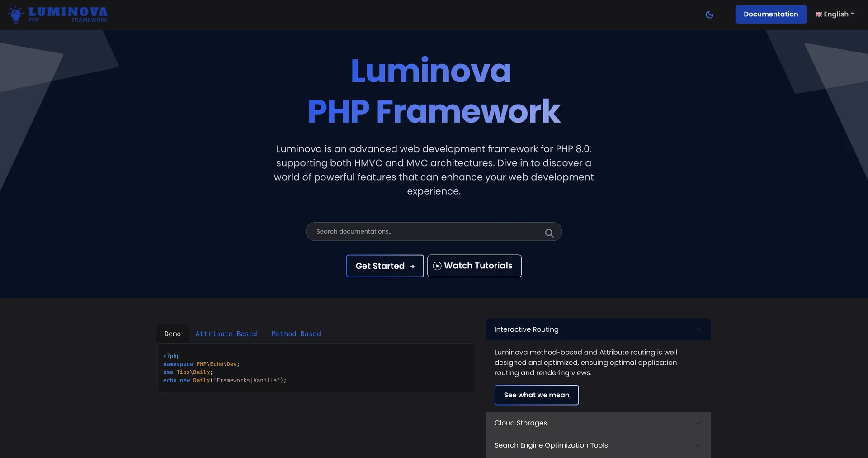
Task: Click the play circle icon in Watch Tutorials
Action: (x=437, y=266)
